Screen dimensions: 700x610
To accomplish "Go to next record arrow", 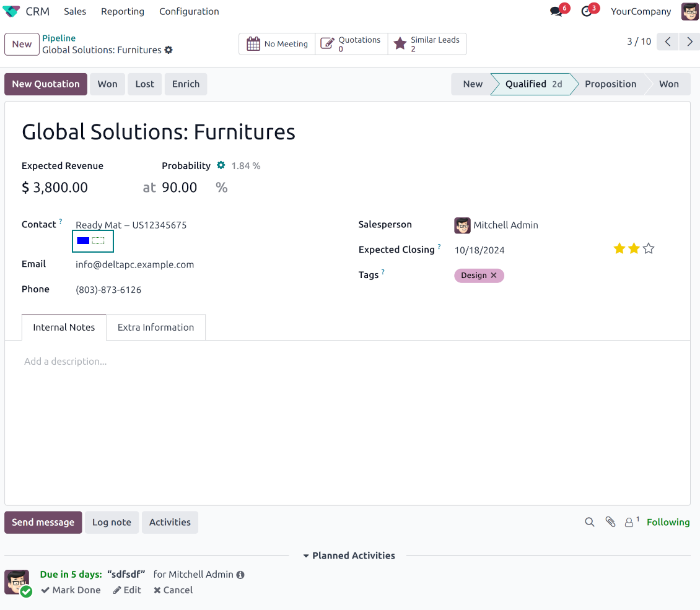I will 689,41.
